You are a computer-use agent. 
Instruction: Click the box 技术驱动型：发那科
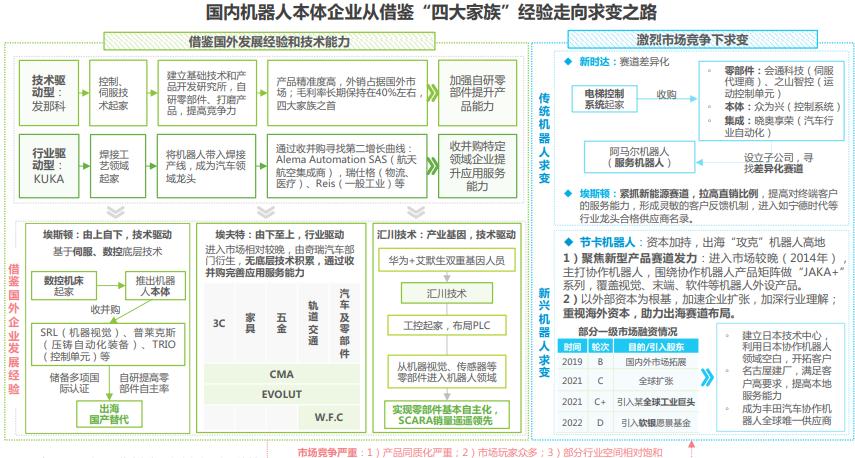[x=49, y=93]
